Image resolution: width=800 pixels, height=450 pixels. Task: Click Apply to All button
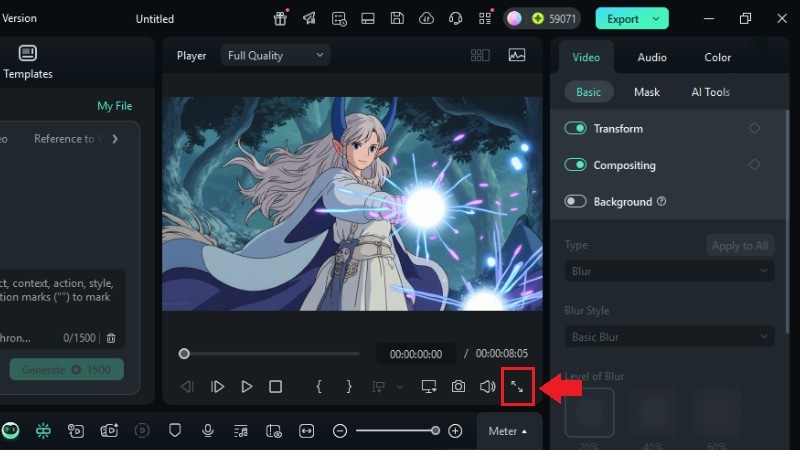pos(740,245)
